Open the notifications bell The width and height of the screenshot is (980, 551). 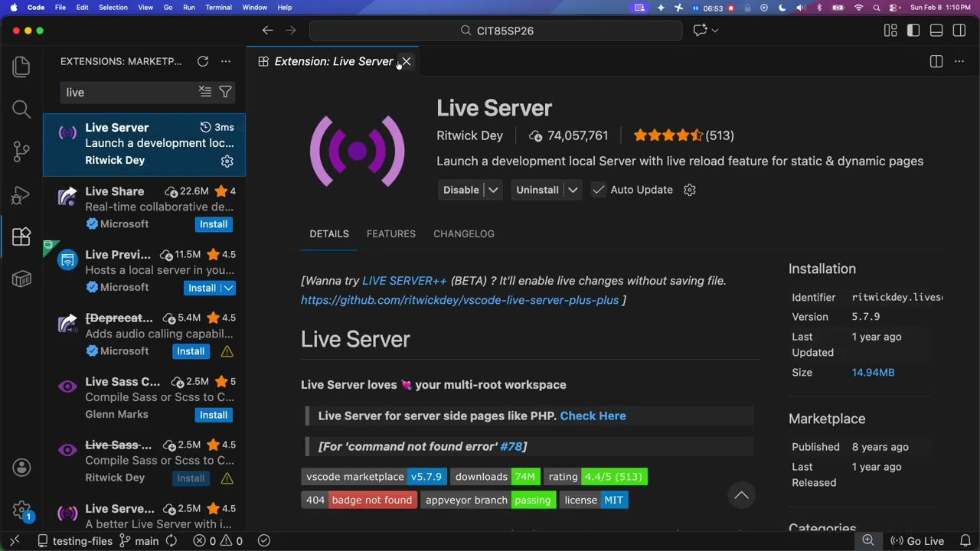click(x=965, y=541)
